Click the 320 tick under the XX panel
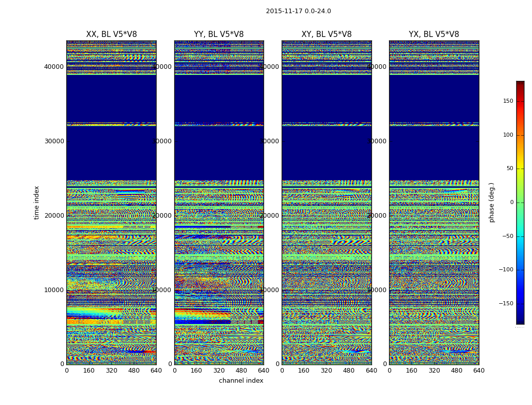The width and height of the screenshot is (532, 405). [x=111, y=371]
